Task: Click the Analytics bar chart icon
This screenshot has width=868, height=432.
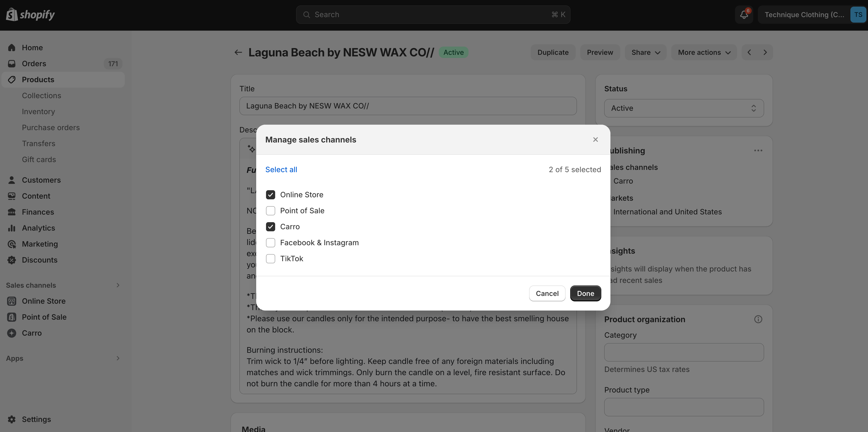Action: coord(12,228)
